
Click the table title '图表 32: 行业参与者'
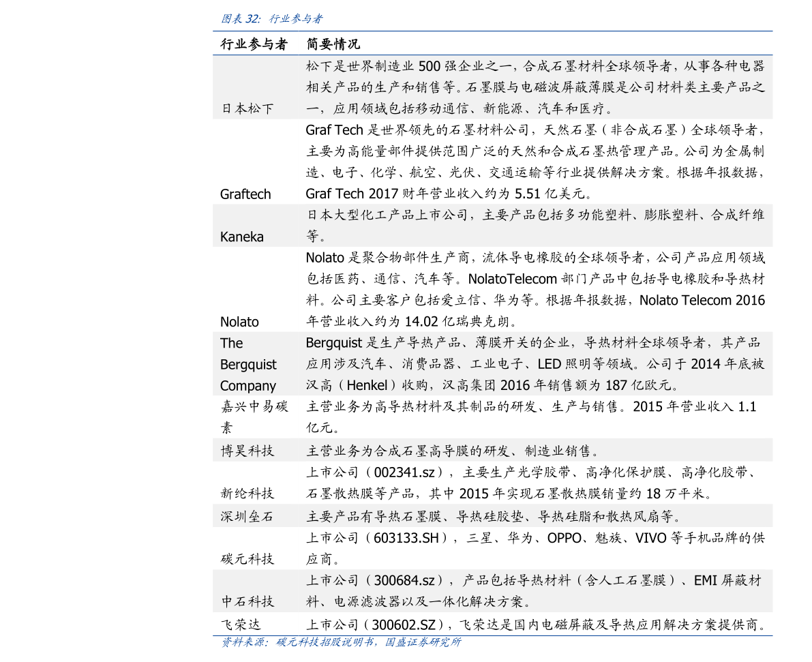271,19
